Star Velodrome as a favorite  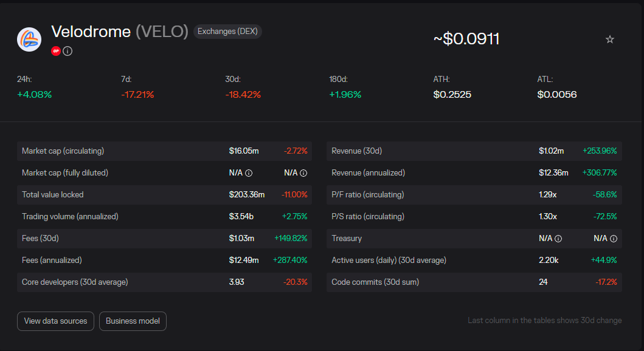coord(610,39)
